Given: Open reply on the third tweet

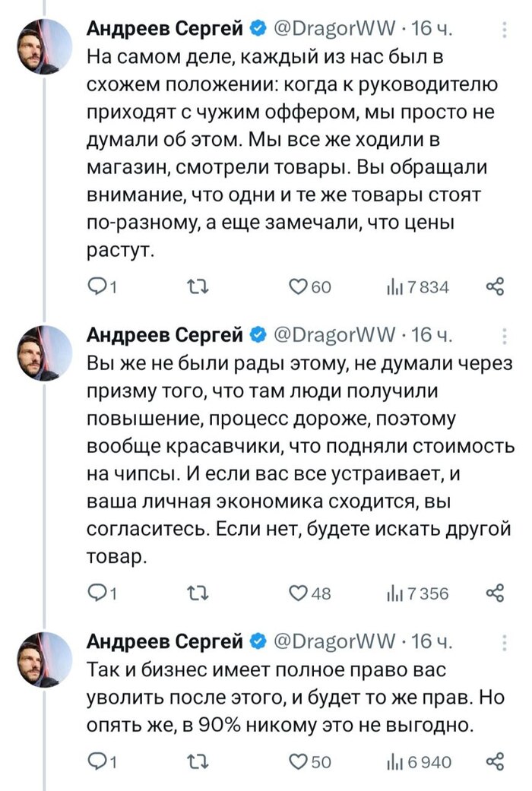Looking at the screenshot, I should point(99,761).
